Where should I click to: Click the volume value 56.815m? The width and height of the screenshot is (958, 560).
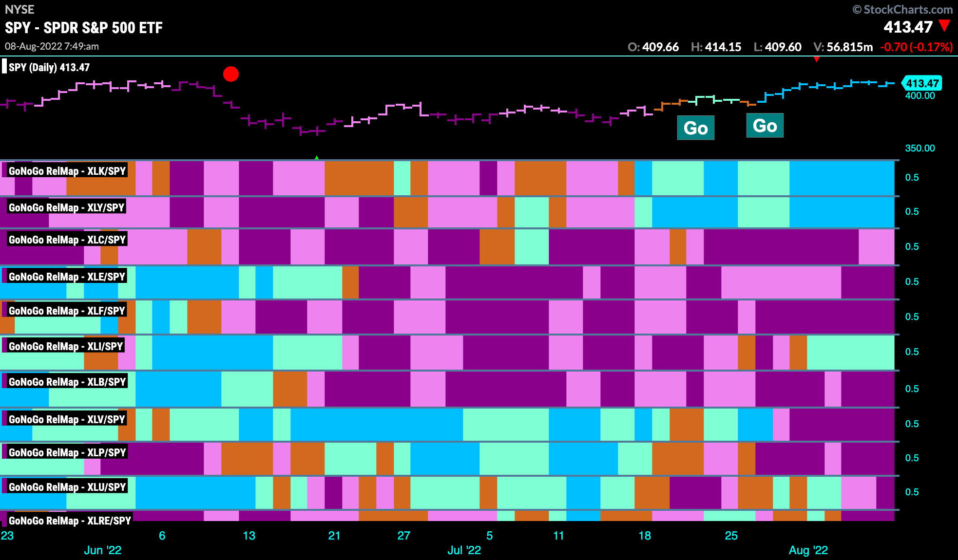point(850,47)
